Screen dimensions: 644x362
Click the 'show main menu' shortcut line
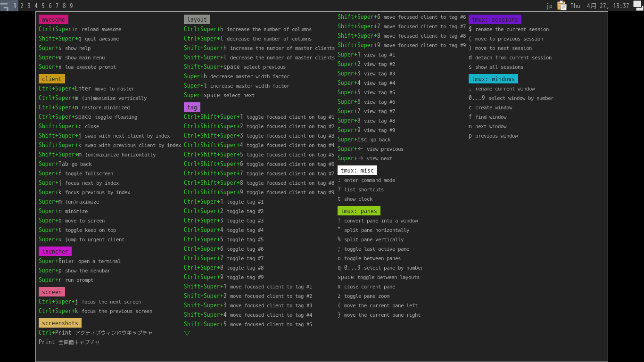pos(72,58)
